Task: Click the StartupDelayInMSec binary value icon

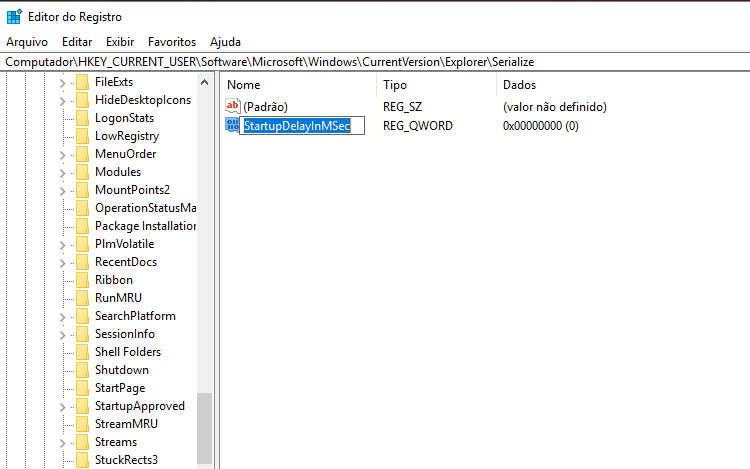Action: tap(232, 125)
